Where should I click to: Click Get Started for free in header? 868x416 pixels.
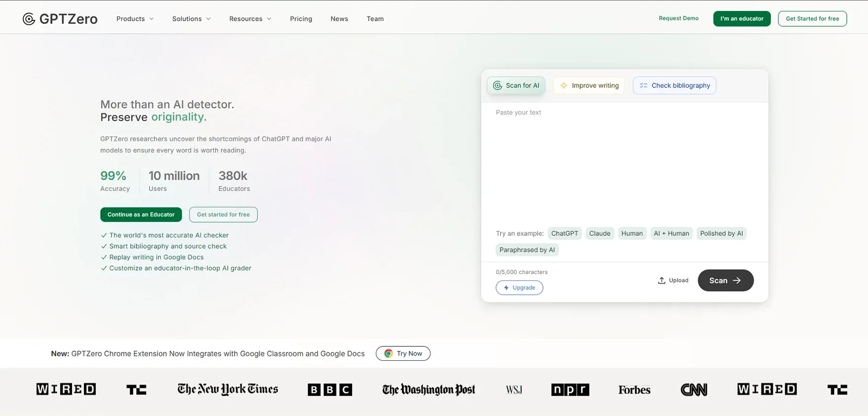[x=812, y=19]
